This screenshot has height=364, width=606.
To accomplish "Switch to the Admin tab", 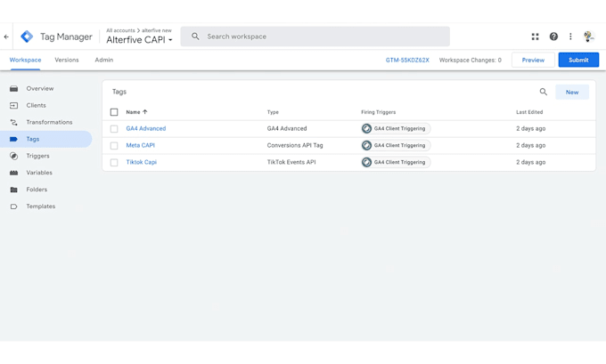I will click(x=104, y=61).
